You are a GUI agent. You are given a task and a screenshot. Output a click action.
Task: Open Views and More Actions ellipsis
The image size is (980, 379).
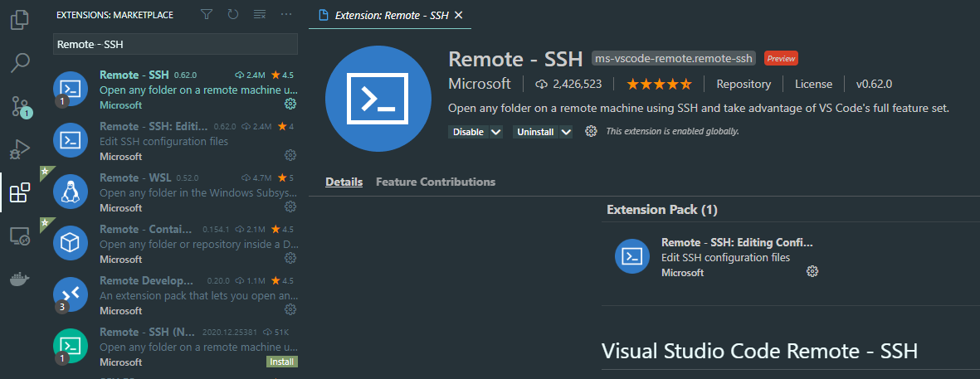pos(286,14)
